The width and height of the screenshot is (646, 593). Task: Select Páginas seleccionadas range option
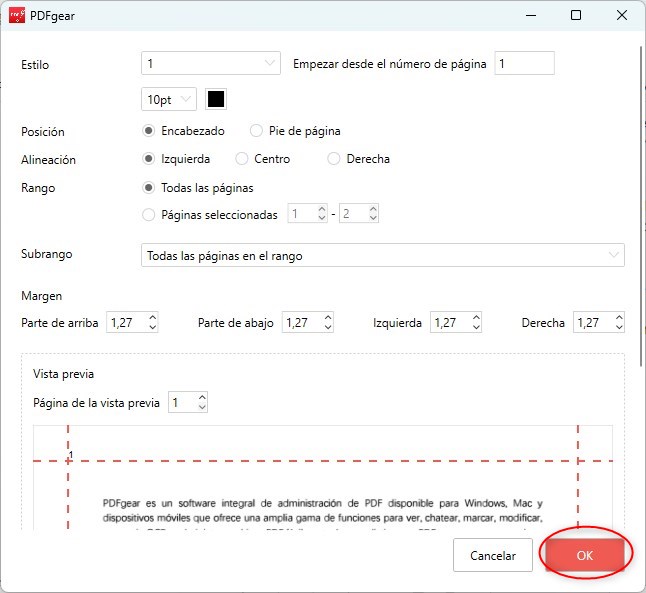point(150,215)
